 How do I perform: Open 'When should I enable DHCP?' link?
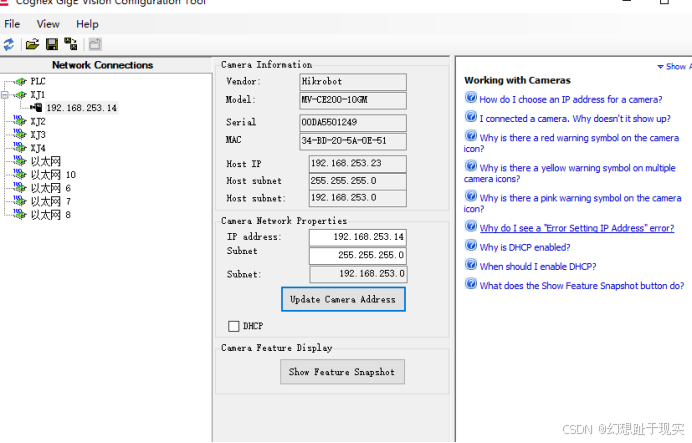[538, 267]
